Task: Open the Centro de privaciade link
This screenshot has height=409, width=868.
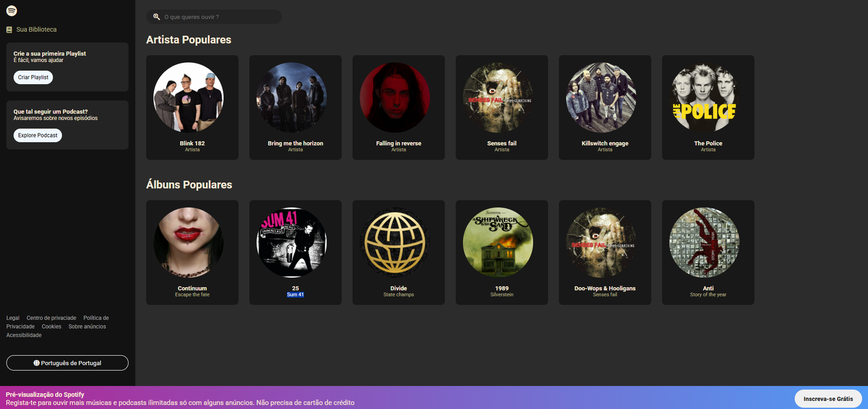Action: pyautogui.click(x=52, y=318)
